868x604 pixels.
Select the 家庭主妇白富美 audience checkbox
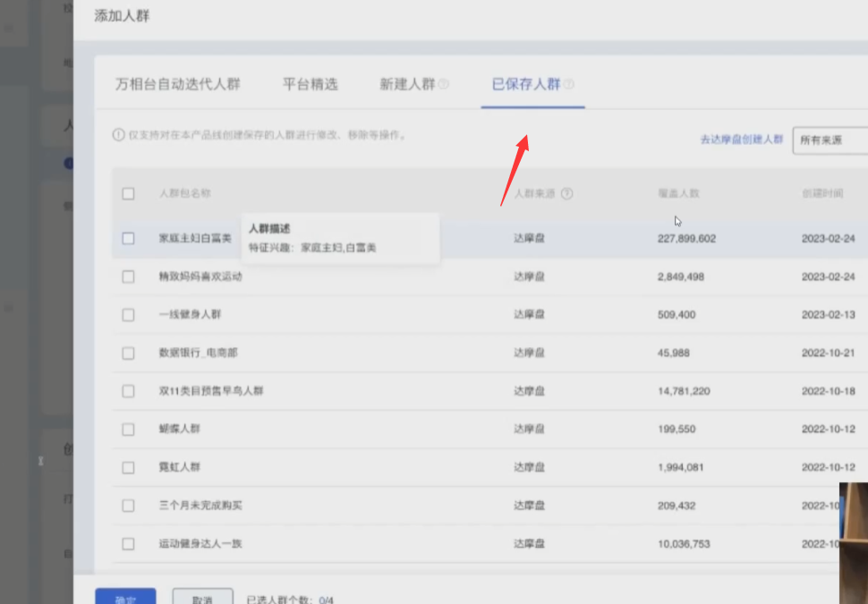(128, 239)
